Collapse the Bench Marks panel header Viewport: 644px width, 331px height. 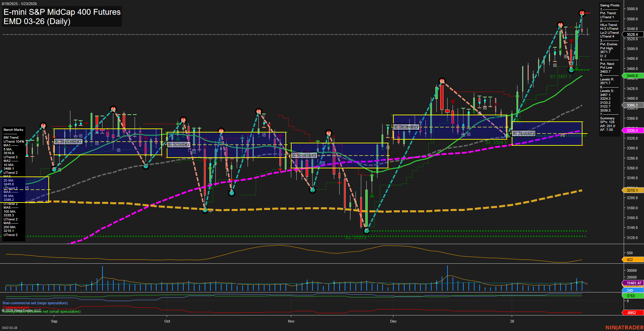(13, 129)
